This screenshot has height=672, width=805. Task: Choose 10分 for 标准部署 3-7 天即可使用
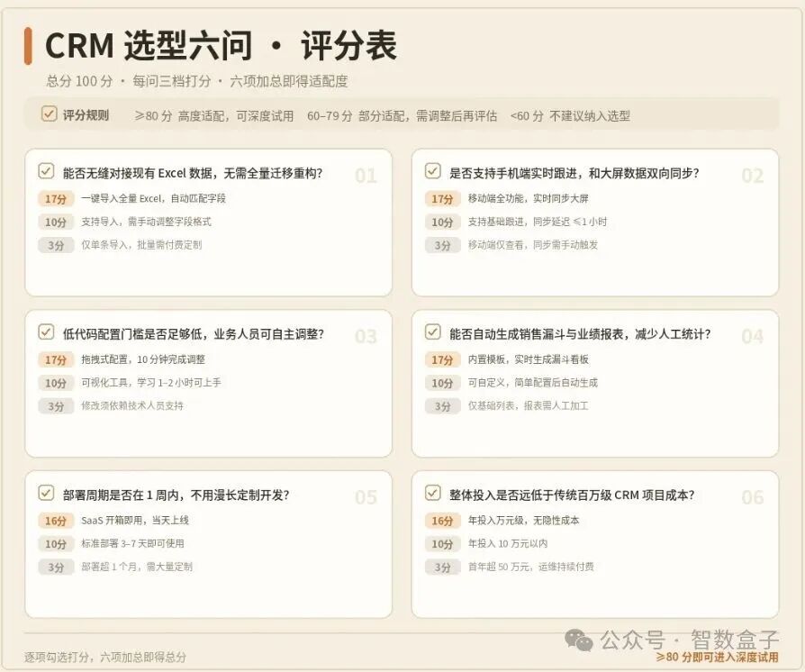point(56,543)
